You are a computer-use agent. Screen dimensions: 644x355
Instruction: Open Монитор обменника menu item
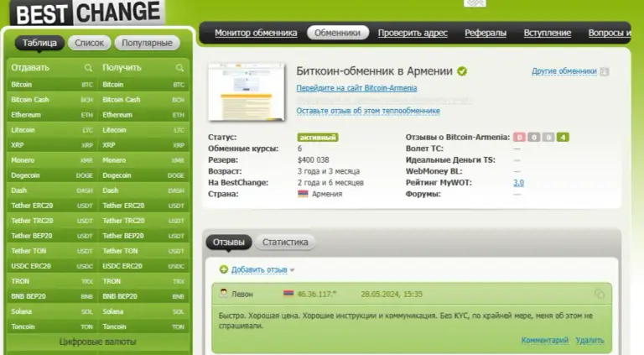tap(256, 33)
